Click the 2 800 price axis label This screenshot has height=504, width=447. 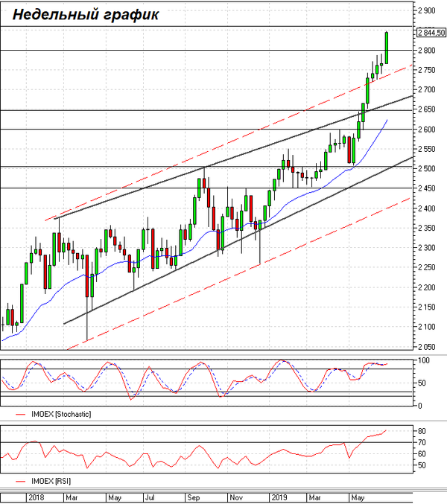426,50
